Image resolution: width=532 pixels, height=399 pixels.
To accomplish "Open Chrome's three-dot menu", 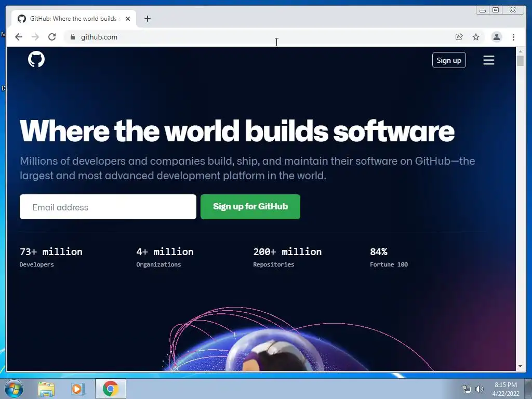I will point(513,37).
